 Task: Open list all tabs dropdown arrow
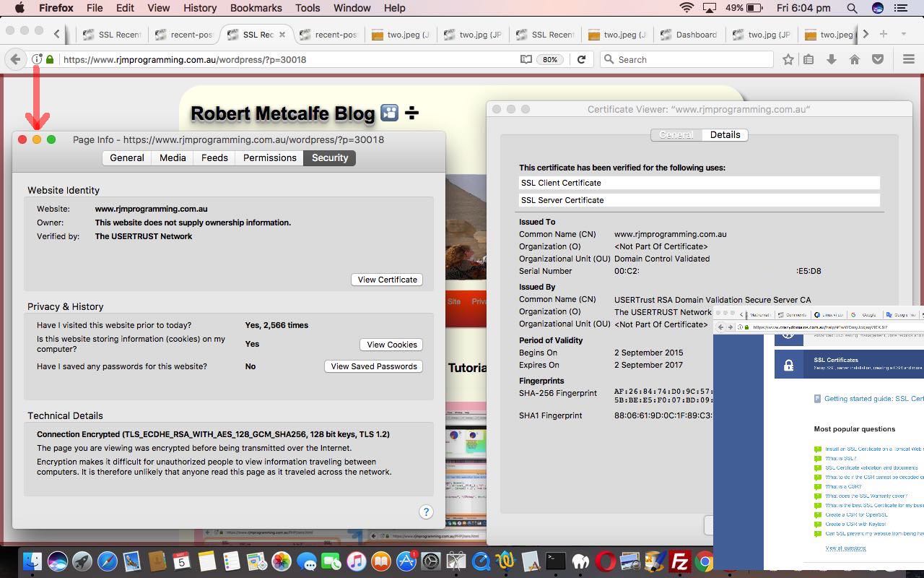(903, 34)
